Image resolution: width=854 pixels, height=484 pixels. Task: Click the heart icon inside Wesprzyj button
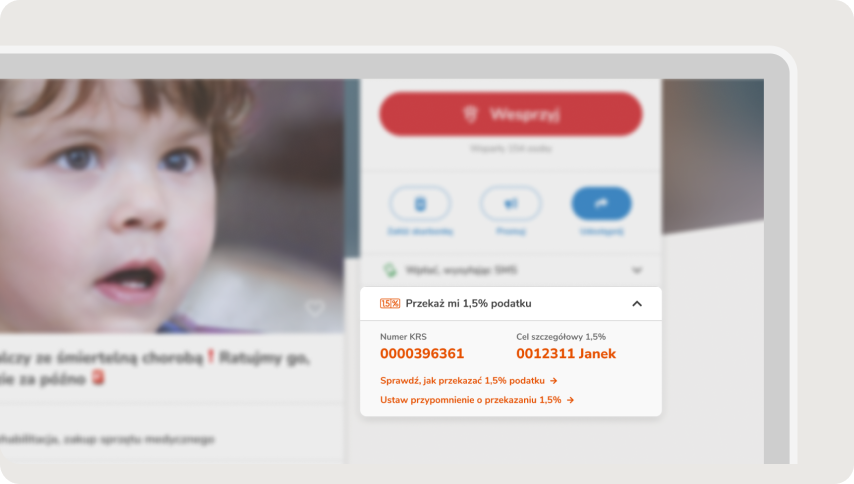pyautogui.click(x=471, y=114)
